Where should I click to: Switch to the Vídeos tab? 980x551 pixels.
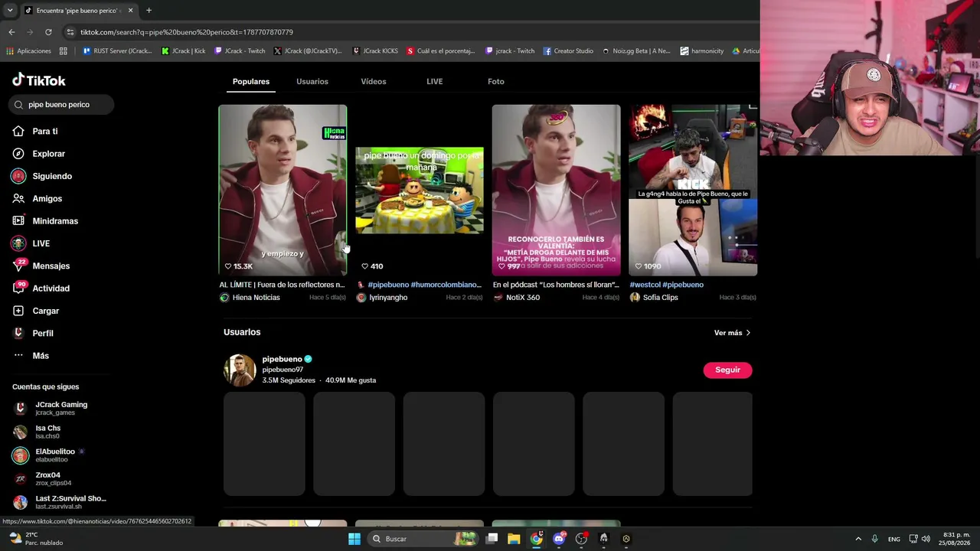click(x=374, y=82)
